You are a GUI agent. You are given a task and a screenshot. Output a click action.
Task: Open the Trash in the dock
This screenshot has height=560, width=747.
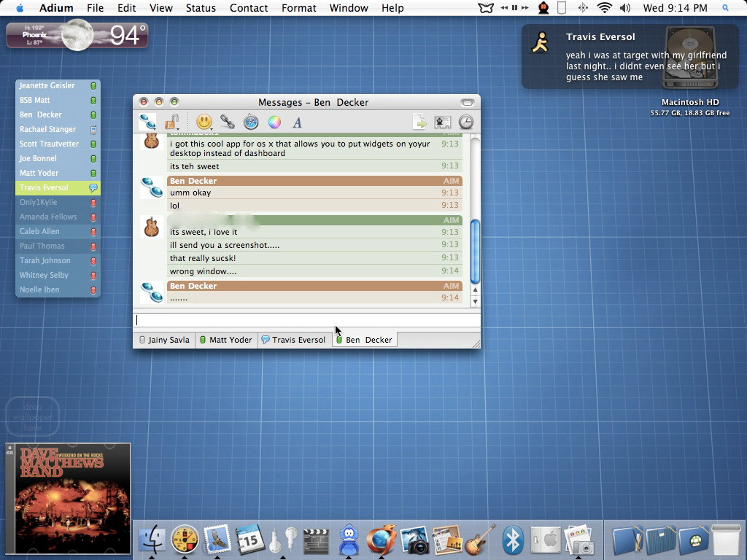727,540
